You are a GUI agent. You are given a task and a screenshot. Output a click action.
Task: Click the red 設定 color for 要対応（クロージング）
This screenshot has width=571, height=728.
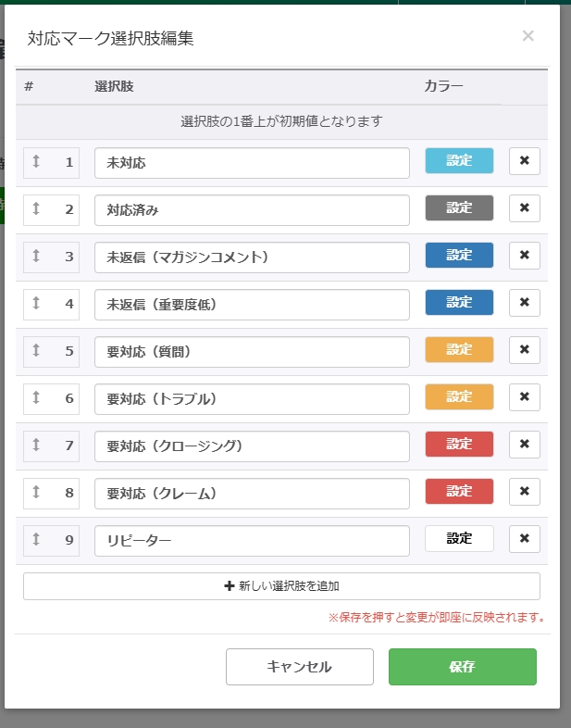[459, 445]
